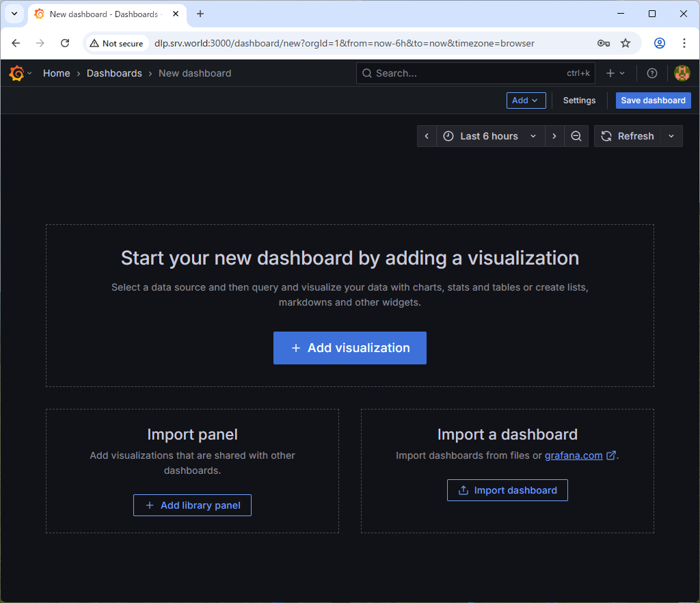Bookmark this page with the star icon

tap(625, 43)
